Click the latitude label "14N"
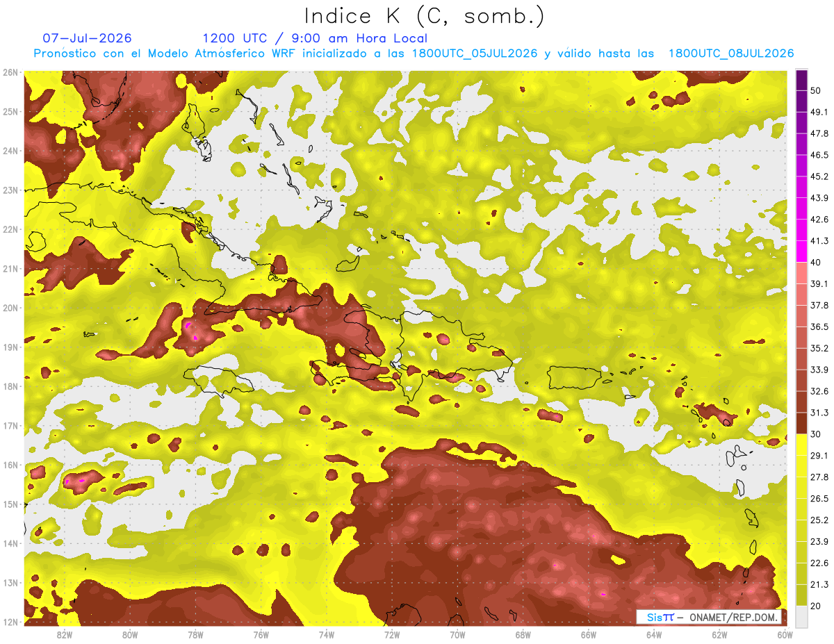Screen dimensions: 834x644 [x=10, y=543]
